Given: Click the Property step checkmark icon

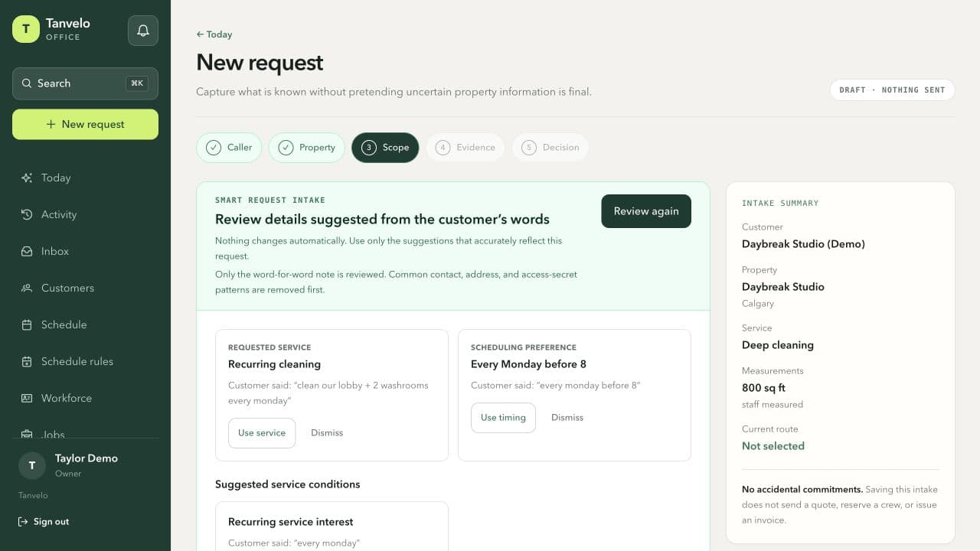Looking at the screenshot, I should coord(286,148).
